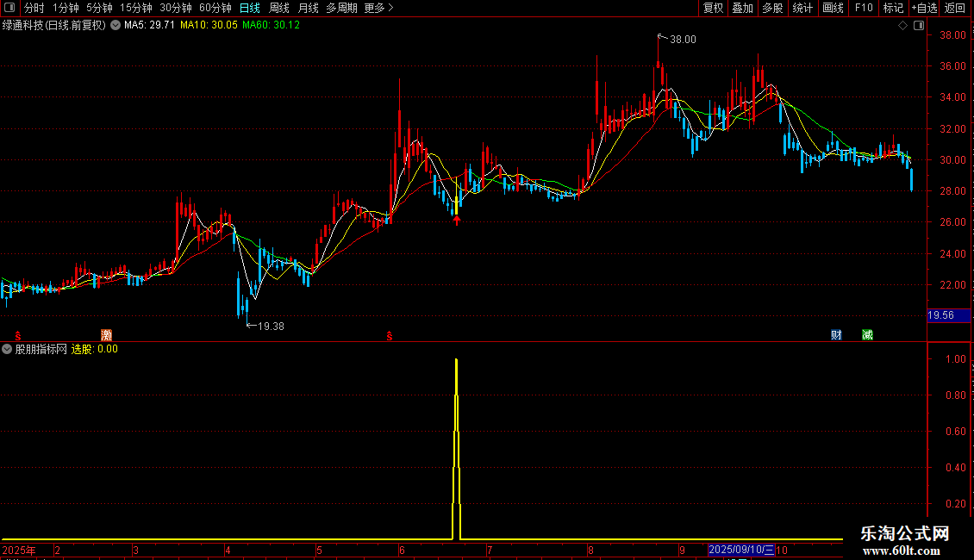Click the 36.00 price axis label

(952, 66)
